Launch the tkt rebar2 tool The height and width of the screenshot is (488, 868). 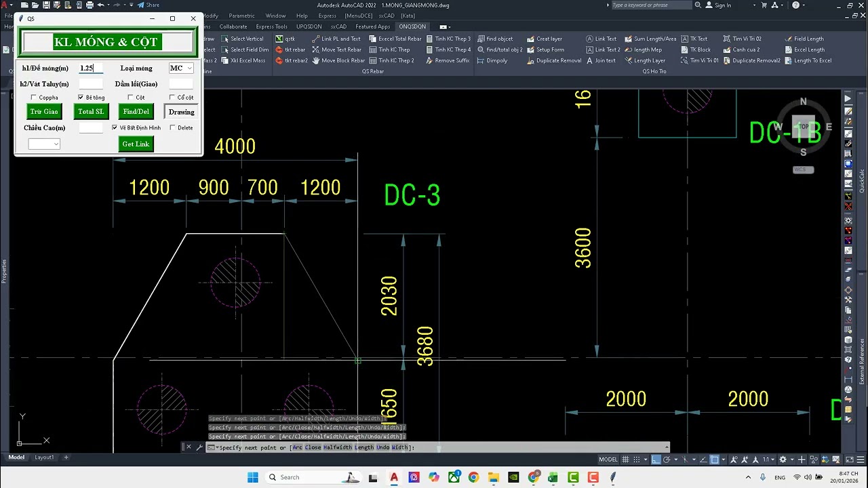(292, 60)
